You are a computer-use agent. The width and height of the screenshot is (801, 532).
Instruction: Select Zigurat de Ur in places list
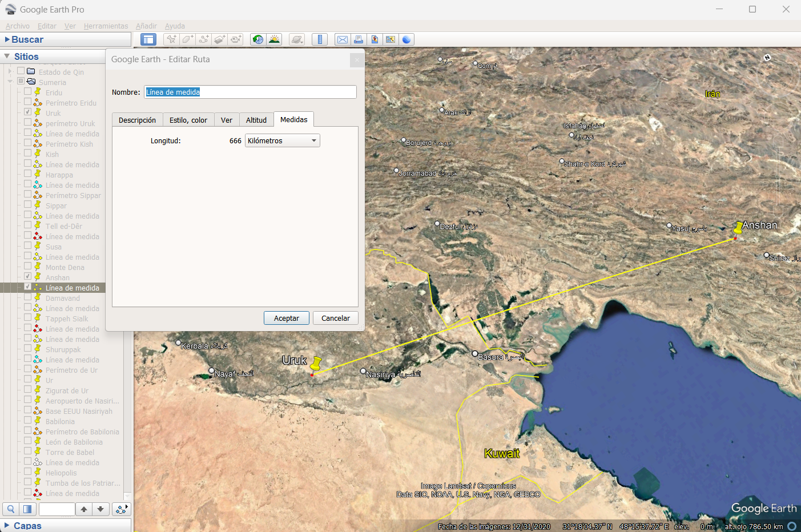coord(67,391)
